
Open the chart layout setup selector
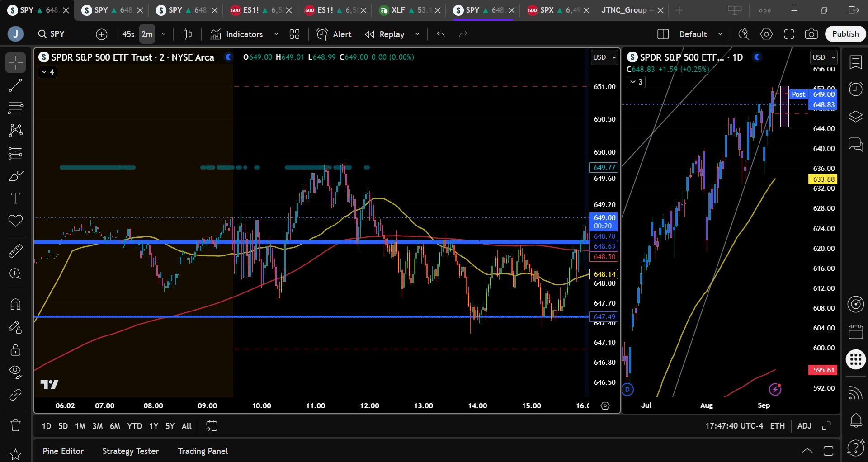coord(663,34)
